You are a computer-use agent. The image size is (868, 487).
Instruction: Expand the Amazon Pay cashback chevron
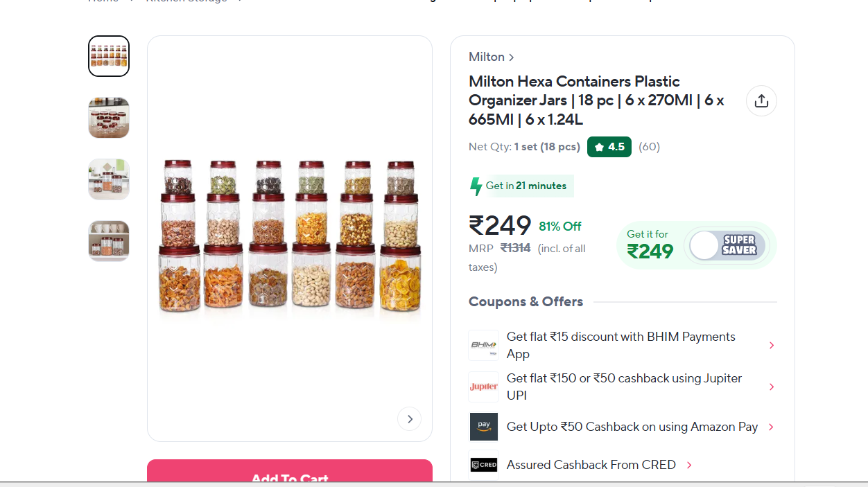[x=771, y=427]
